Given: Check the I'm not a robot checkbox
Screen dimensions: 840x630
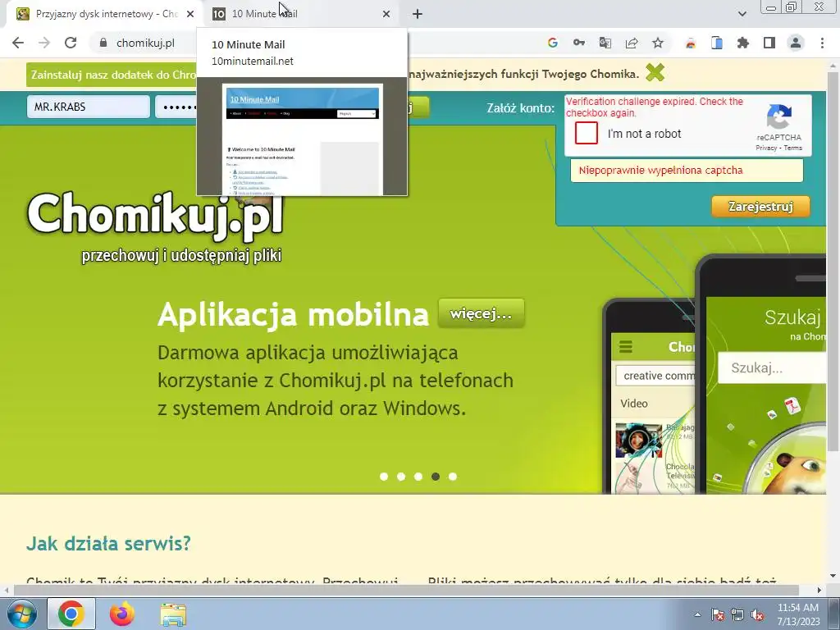Looking at the screenshot, I should click(x=586, y=133).
